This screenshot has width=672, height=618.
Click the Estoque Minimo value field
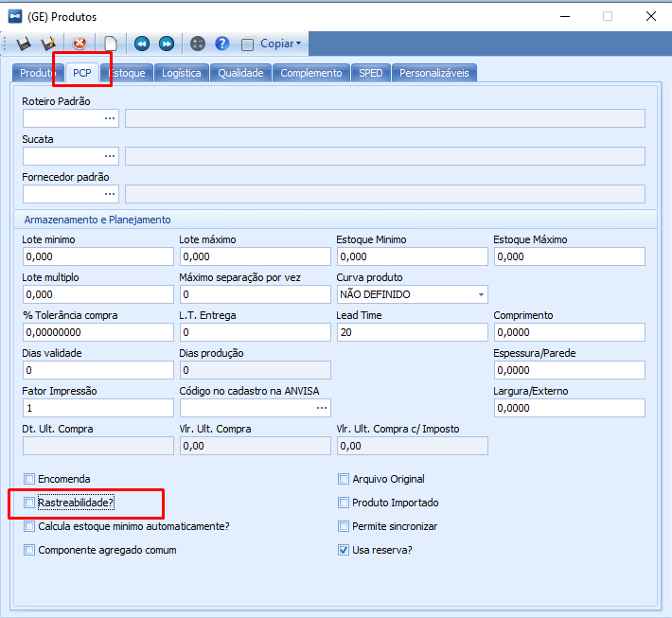(412, 256)
